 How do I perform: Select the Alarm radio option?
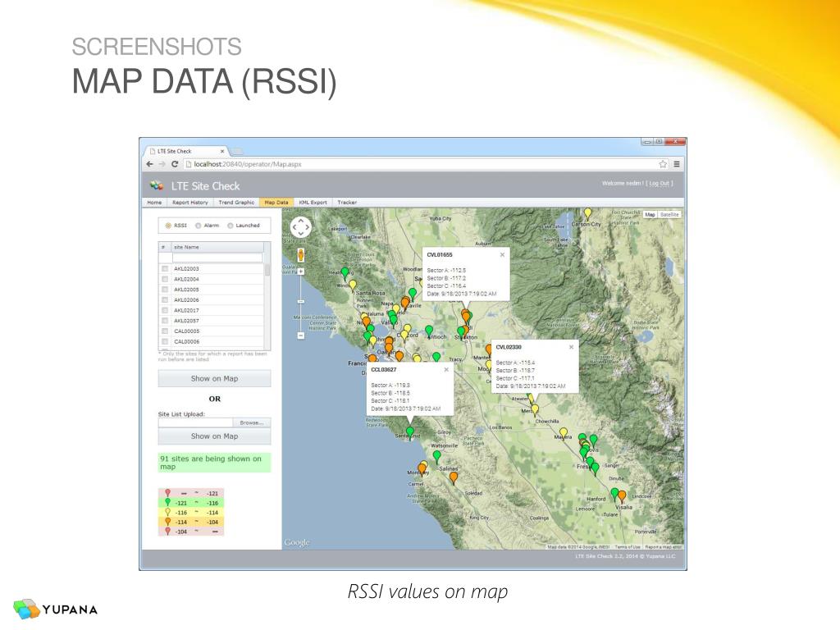(199, 226)
